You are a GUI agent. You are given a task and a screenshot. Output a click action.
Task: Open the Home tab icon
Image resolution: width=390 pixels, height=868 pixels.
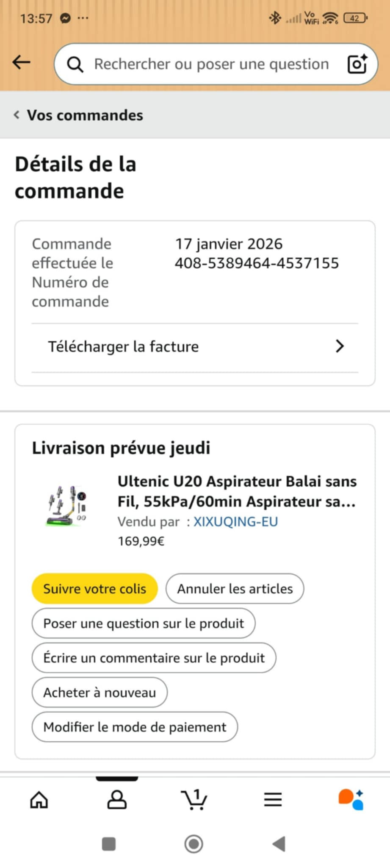pyautogui.click(x=39, y=800)
